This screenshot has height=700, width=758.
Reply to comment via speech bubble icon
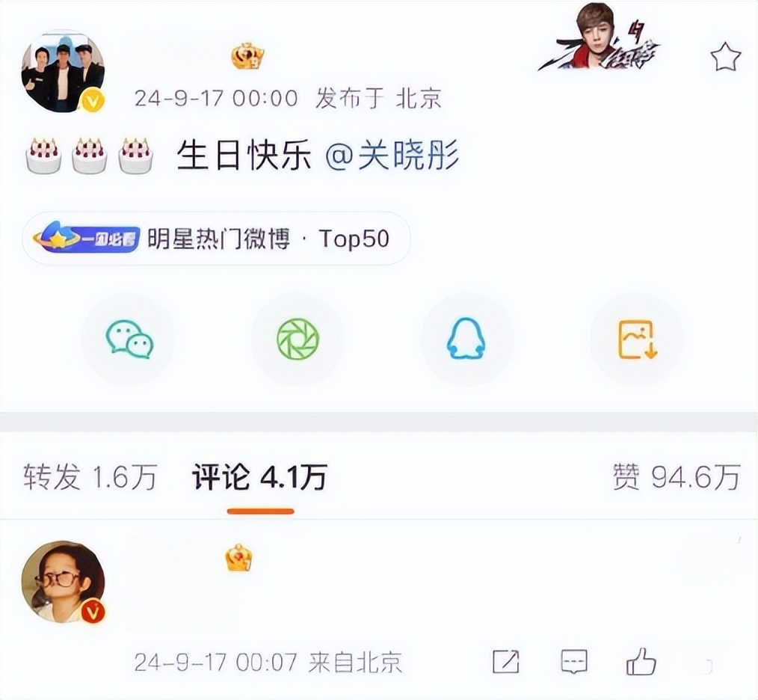point(574,661)
